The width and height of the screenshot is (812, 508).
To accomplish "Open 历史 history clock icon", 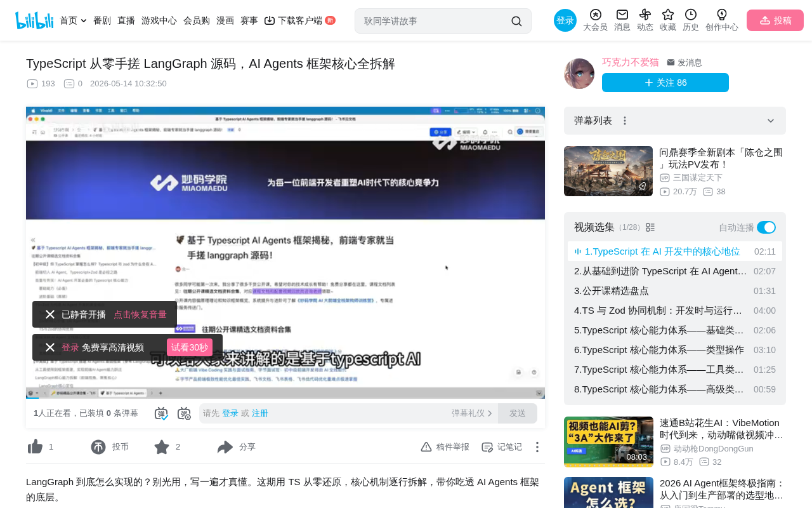I will click(x=691, y=20).
